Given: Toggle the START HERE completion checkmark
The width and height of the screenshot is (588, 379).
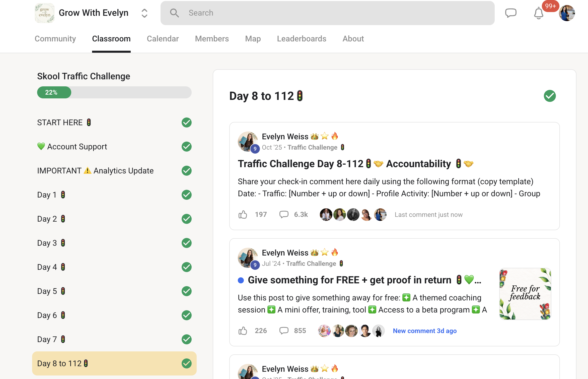Looking at the screenshot, I should pyautogui.click(x=186, y=122).
